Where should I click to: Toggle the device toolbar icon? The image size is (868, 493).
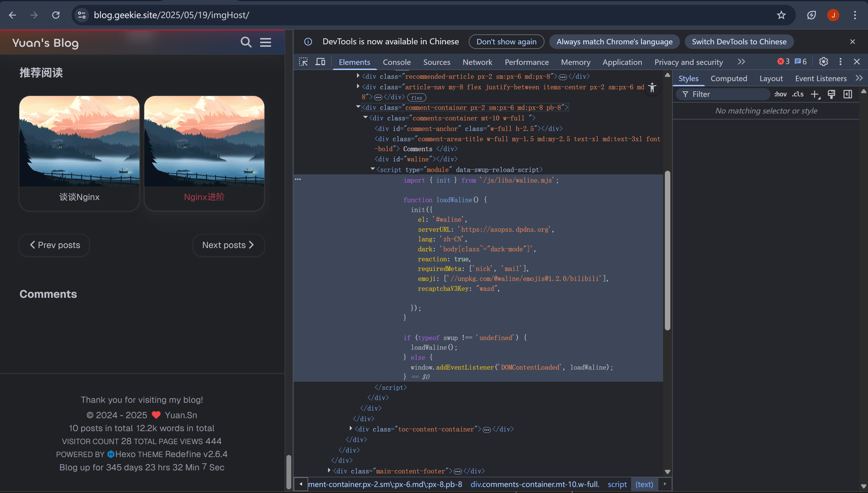(320, 62)
